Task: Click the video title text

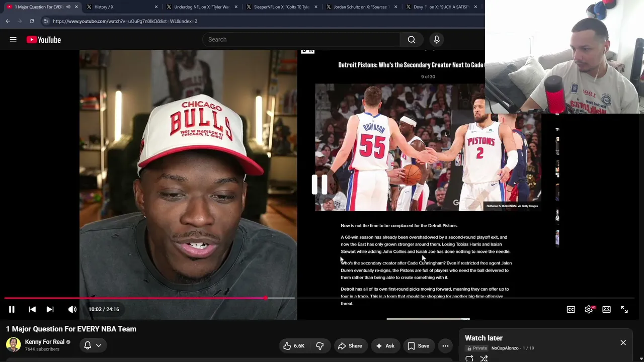Action: coord(71,329)
